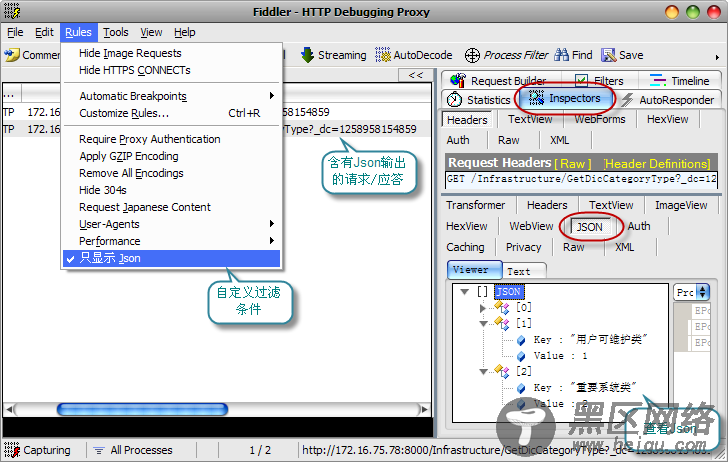Screen dimensions: 728x462
Task: Click the Process Filter crosshair icon
Action: (x=472, y=55)
